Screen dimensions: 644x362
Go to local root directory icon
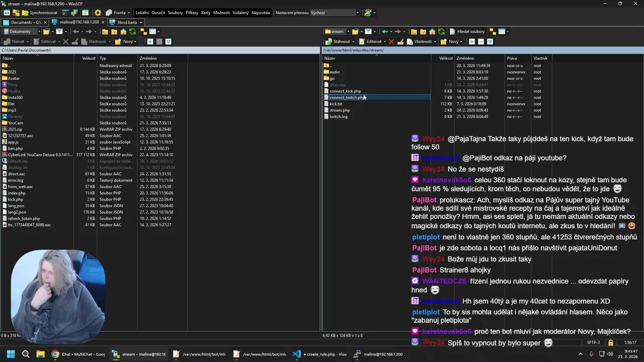[x=114, y=31]
